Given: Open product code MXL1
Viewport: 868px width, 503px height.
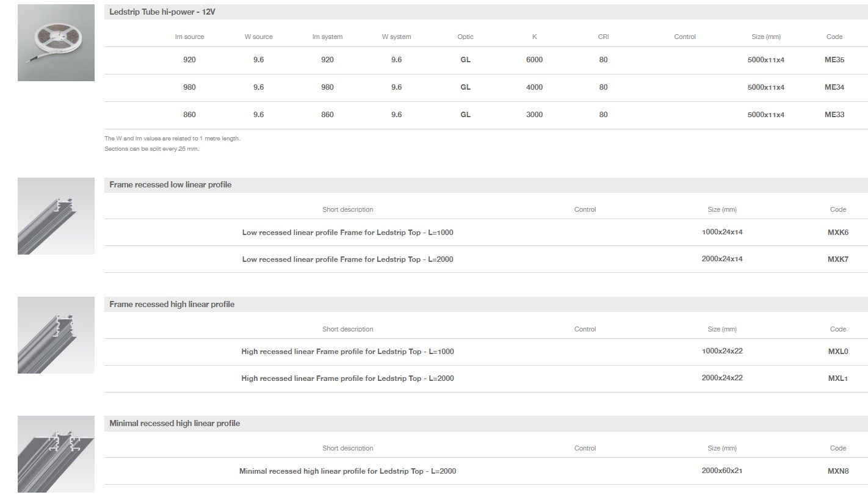Looking at the screenshot, I should tap(837, 378).
